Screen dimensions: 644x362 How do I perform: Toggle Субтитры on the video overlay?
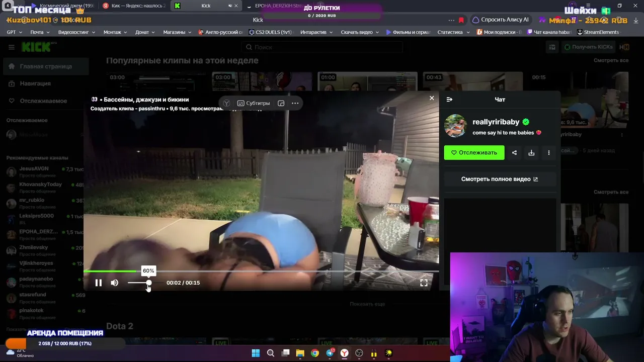[254, 103]
